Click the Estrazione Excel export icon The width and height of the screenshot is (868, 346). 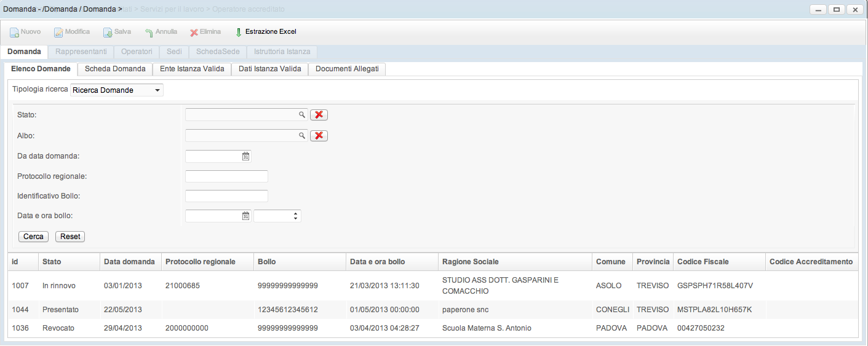pos(239,32)
